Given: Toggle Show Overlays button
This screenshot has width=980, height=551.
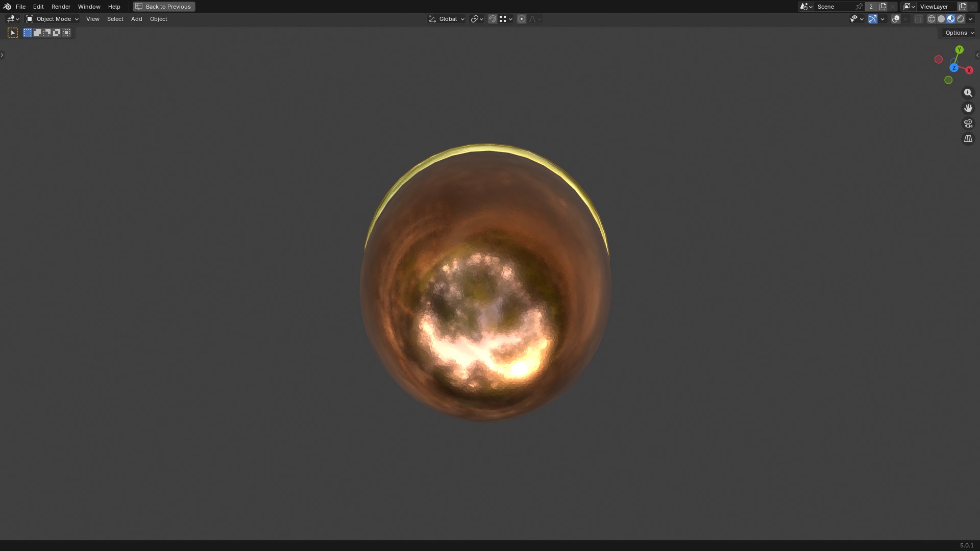Looking at the screenshot, I should click(x=896, y=19).
